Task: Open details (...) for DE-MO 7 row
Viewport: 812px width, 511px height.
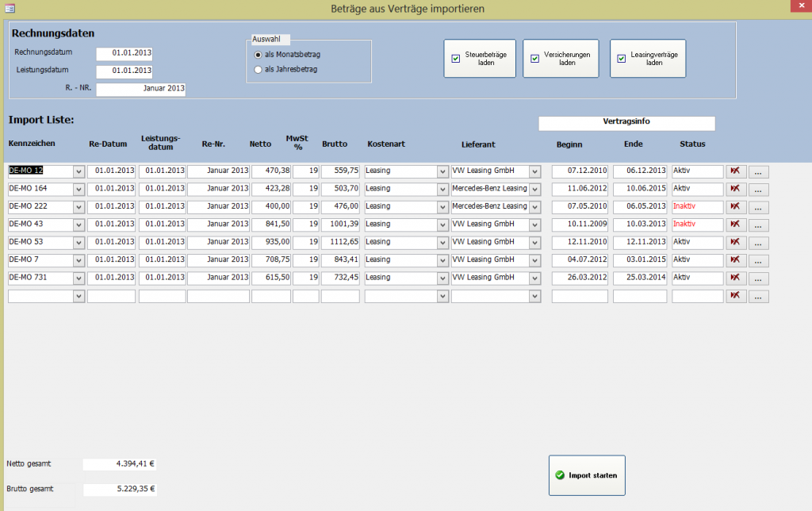Action: coord(759,261)
